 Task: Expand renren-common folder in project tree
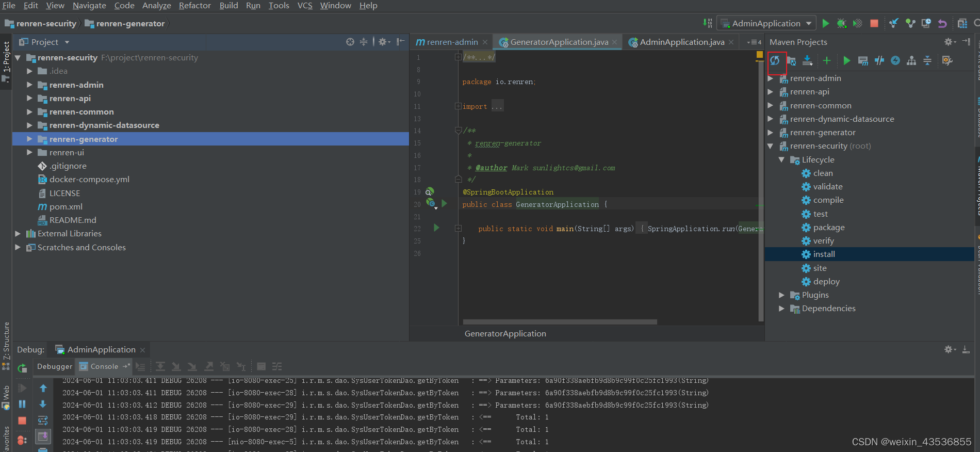(29, 111)
